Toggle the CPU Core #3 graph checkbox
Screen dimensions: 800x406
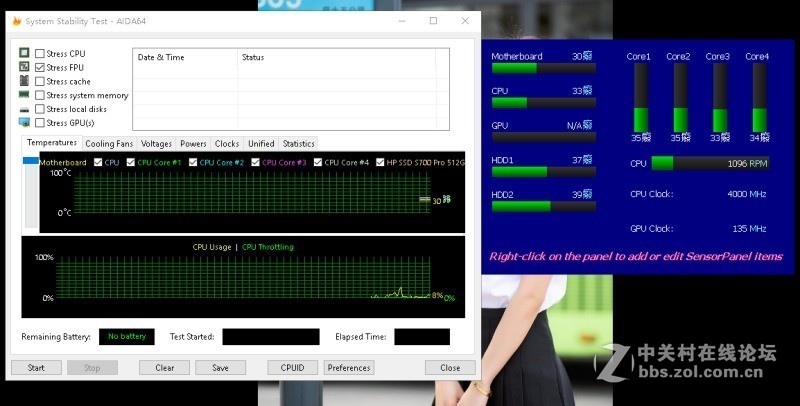pyautogui.click(x=255, y=162)
